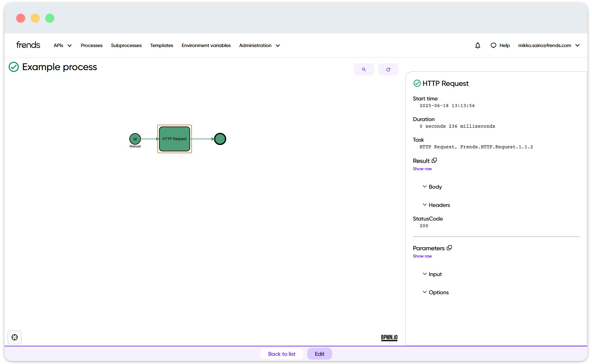Viewport: 592px width, 364px height.
Task: Open the mikko.sairo@frends.com account menu
Action: (549, 45)
